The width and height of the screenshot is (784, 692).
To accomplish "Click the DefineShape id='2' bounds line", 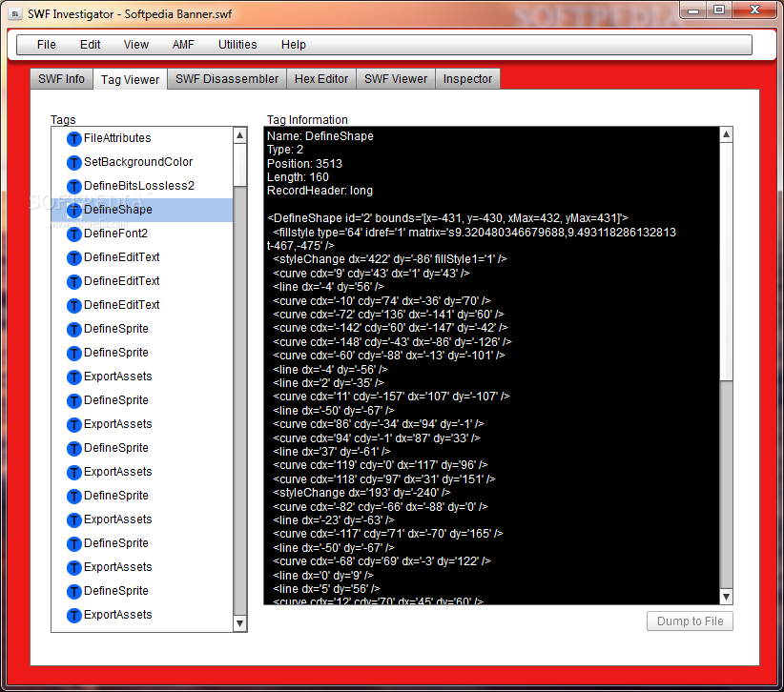I will point(447,218).
